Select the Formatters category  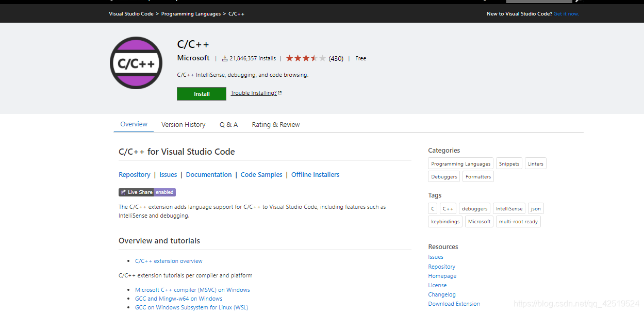pyautogui.click(x=478, y=176)
